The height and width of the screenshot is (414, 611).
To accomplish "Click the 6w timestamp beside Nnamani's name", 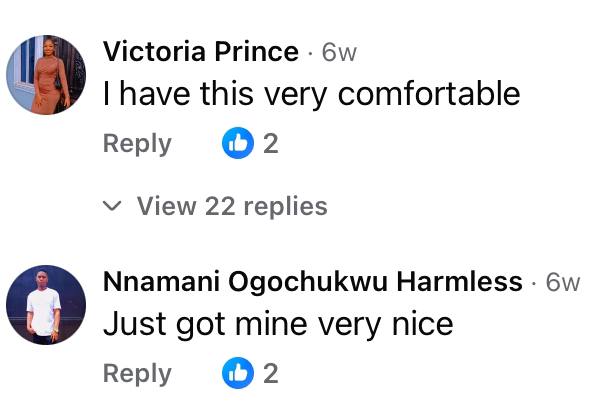I will point(563,282).
